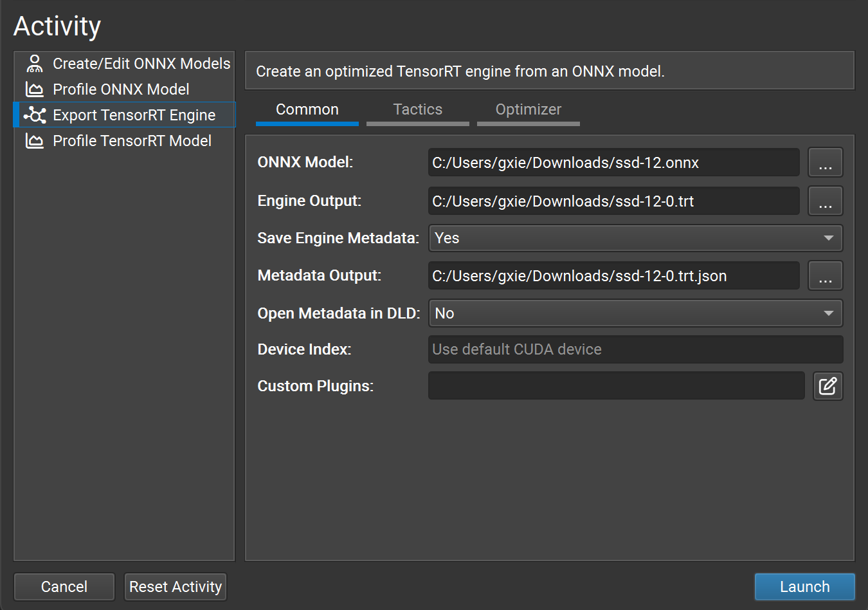This screenshot has width=868, height=610.
Task: Browse for the Engine Output location
Action: (825, 201)
